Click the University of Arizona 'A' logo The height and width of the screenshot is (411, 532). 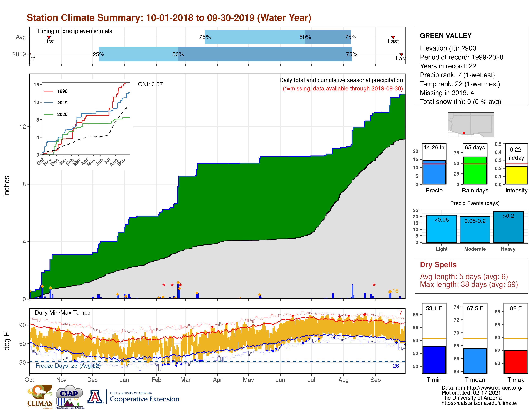[x=95, y=397]
